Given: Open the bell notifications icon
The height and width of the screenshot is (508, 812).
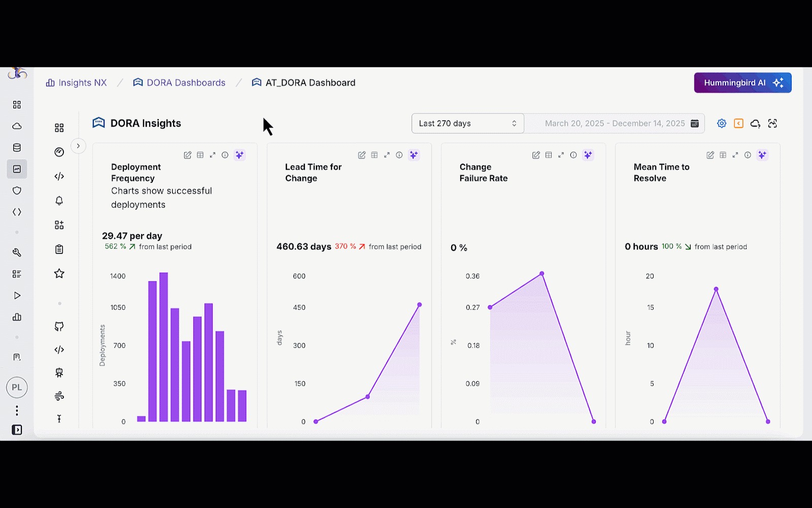Looking at the screenshot, I should click(59, 201).
